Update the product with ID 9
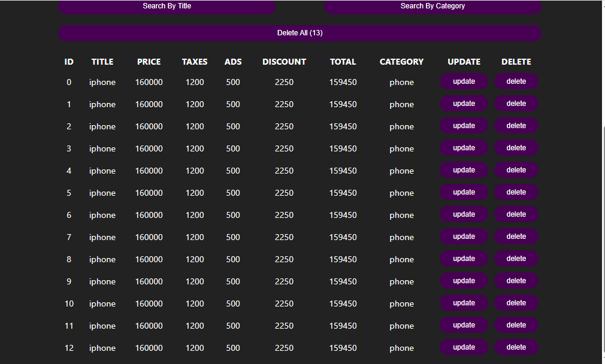The height and width of the screenshot is (364, 605). (x=464, y=281)
